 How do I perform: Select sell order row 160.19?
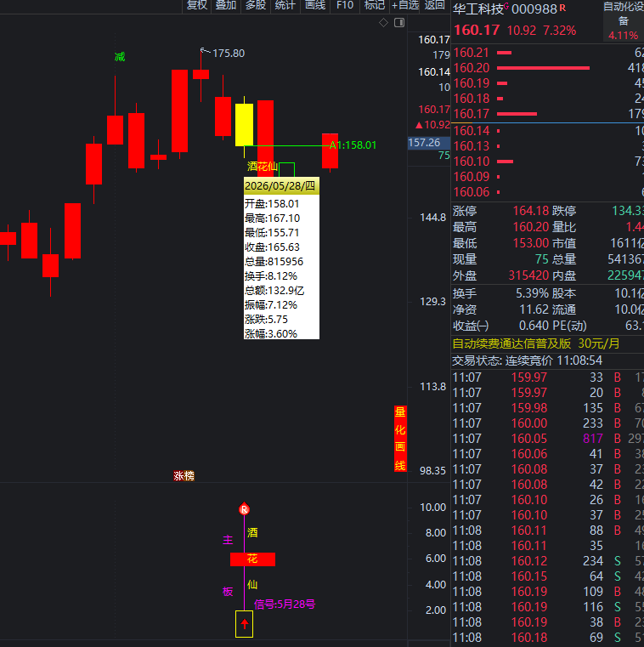[548, 83]
